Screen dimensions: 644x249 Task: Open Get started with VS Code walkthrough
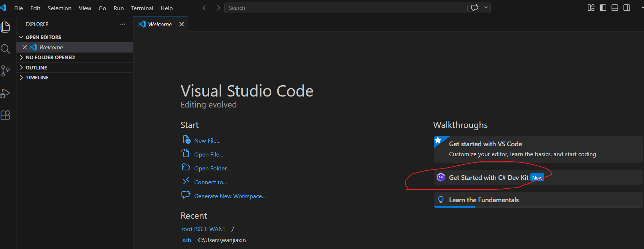point(538,149)
